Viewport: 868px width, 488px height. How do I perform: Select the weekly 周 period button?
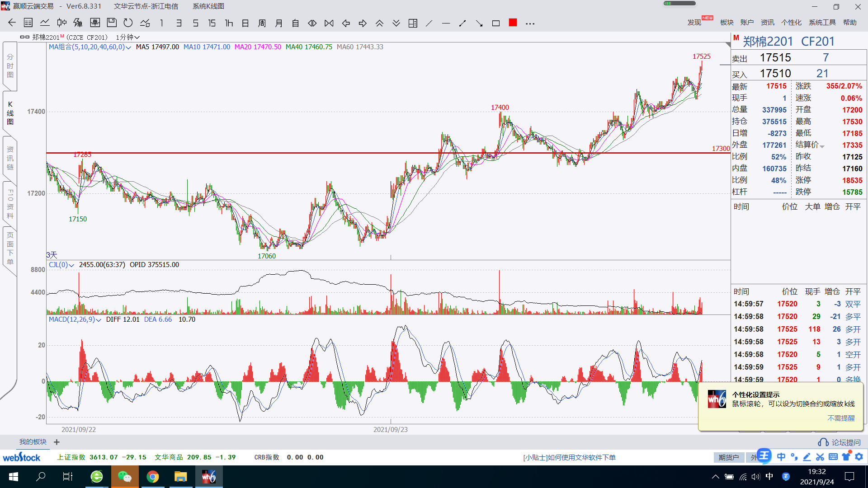coord(262,23)
